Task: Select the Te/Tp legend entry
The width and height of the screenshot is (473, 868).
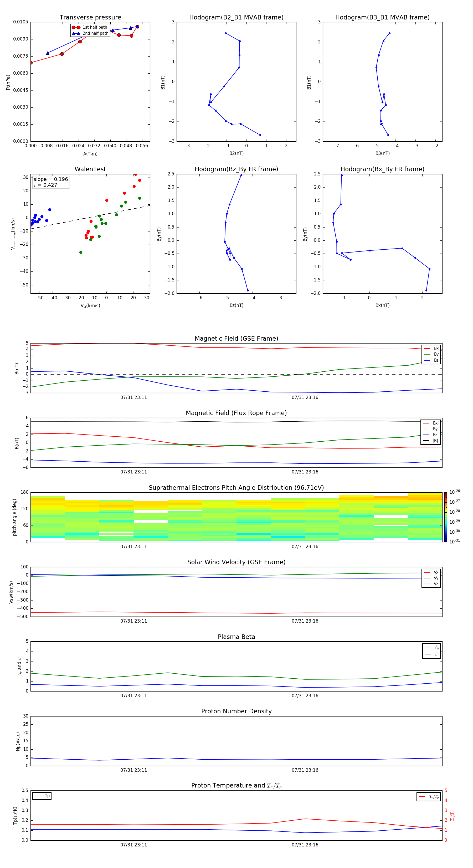Action: 429,797
